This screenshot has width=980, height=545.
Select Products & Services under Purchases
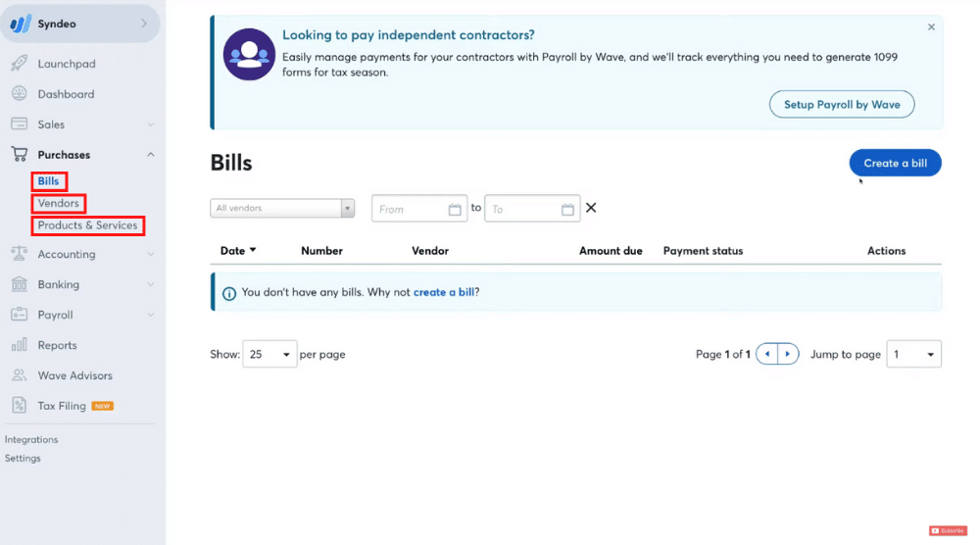pyautogui.click(x=87, y=225)
